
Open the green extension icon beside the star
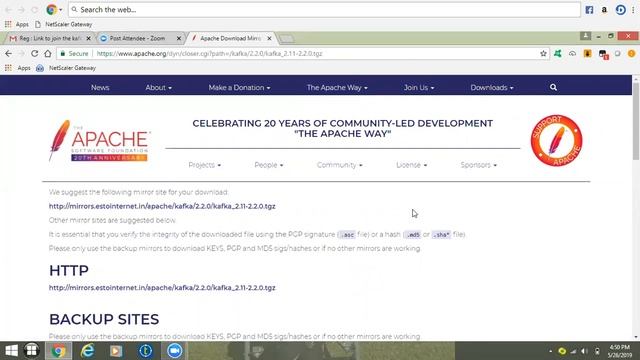tap(558, 53)
